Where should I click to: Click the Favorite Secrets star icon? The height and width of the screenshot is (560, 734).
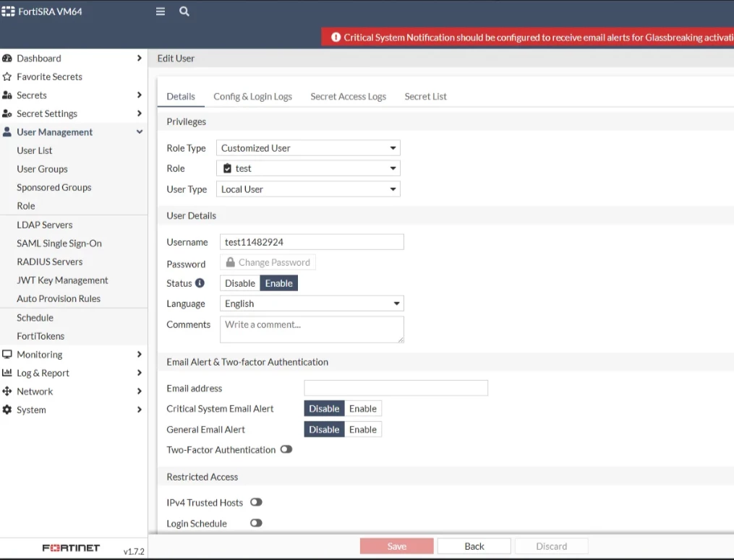click(x=7, y=77)
